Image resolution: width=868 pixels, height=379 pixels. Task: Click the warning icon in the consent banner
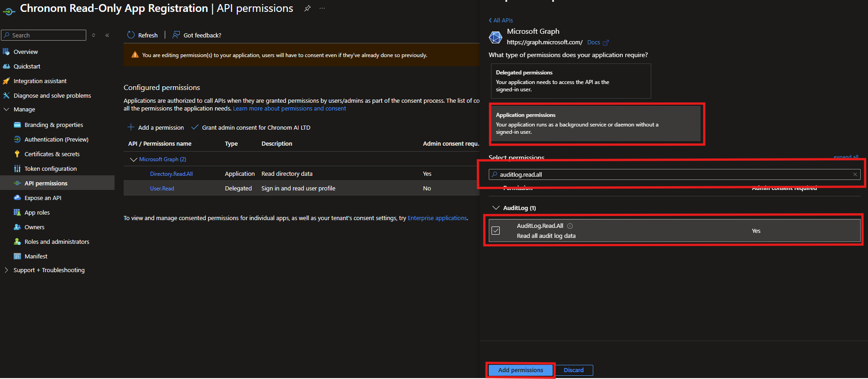tap(135, 55)
